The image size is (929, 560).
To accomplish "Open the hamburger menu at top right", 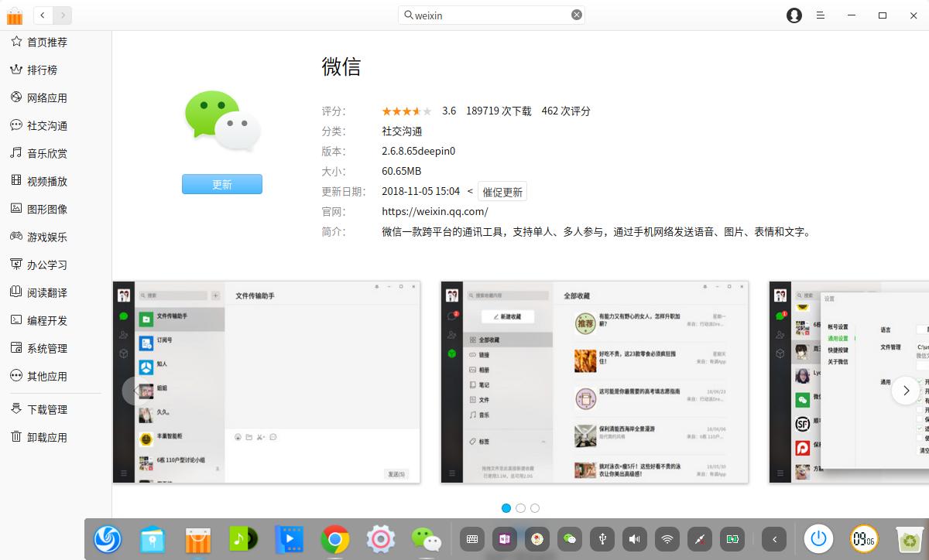I will [820, 15].
